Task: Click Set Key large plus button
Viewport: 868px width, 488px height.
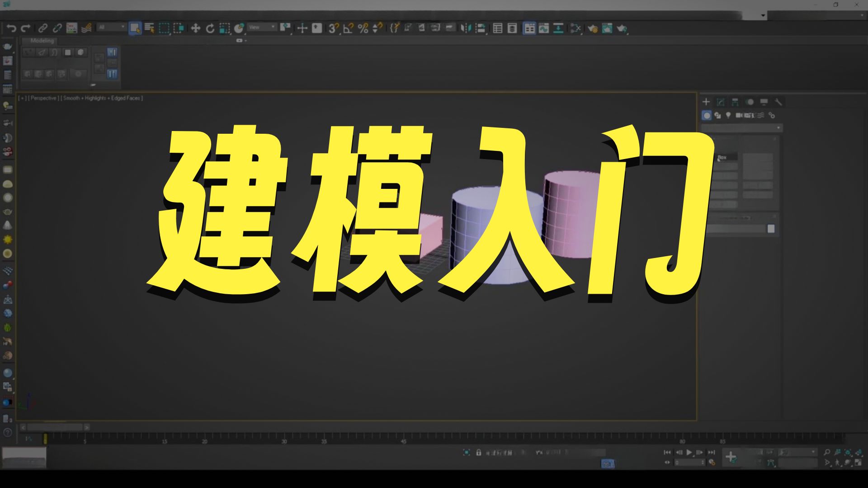Action: pos(731,457)
